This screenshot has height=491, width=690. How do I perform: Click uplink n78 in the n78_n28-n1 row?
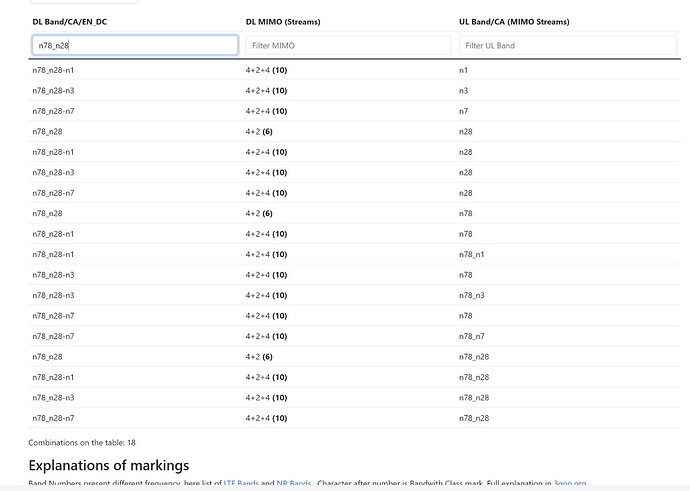466,234
